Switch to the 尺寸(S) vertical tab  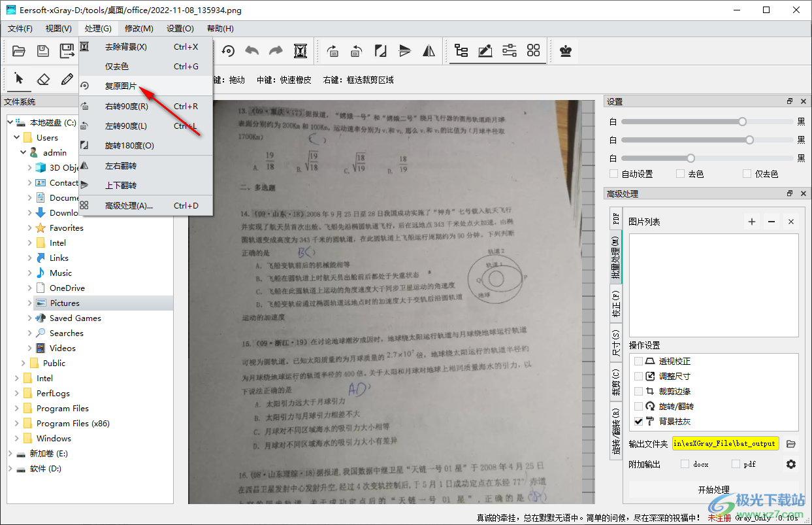point(615,344)
